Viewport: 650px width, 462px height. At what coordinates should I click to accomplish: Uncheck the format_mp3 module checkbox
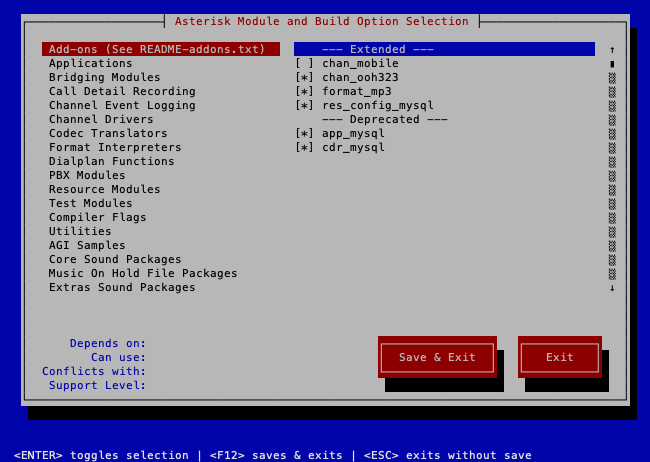click(304, 91)
